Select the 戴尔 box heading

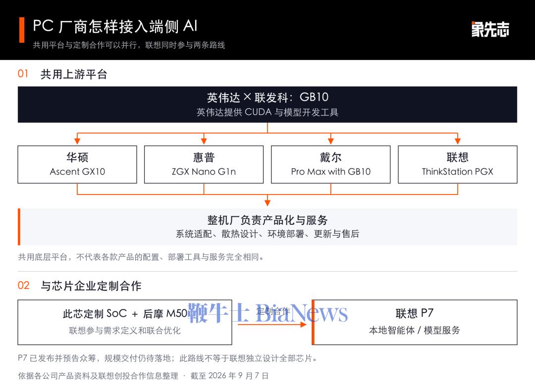330,157
